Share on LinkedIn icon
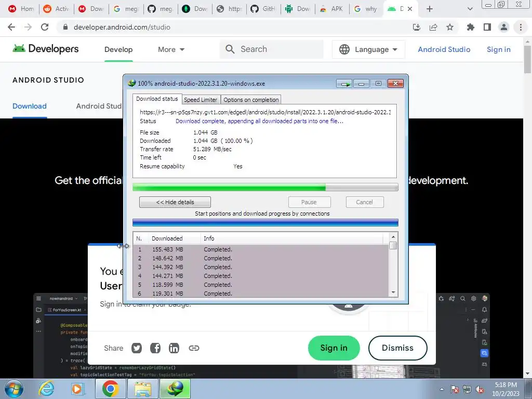Viewport: 532px width, 399px height. click(x=174, y=348)
